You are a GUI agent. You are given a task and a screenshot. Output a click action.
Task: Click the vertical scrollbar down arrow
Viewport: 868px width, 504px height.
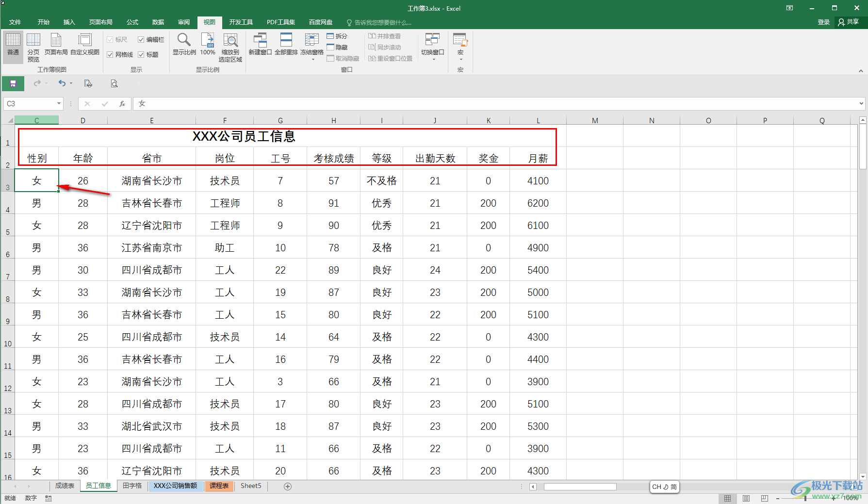coord(863,477)
